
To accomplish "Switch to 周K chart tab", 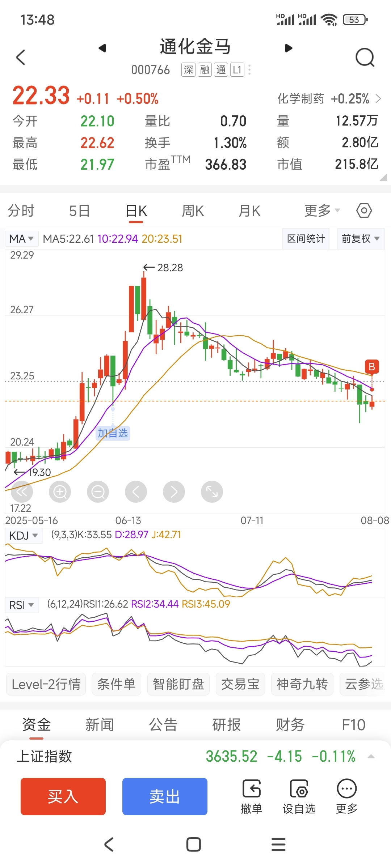I will [193, 210].
